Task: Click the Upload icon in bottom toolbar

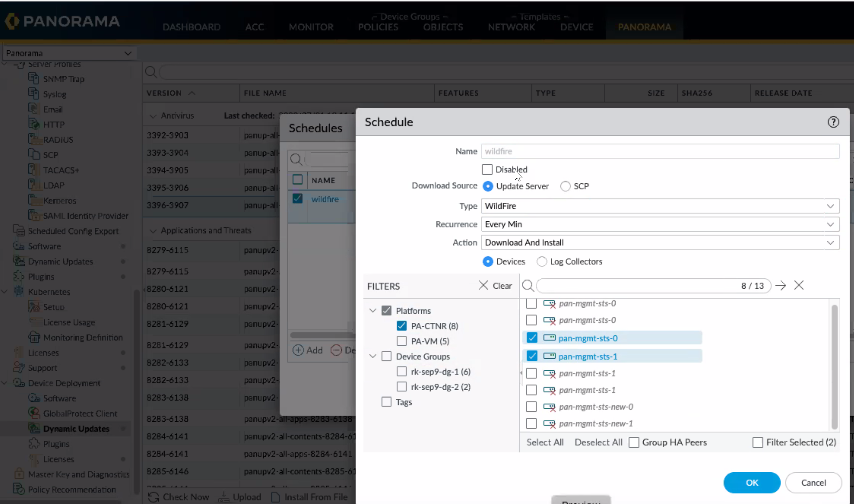Action: click(223, 497)
